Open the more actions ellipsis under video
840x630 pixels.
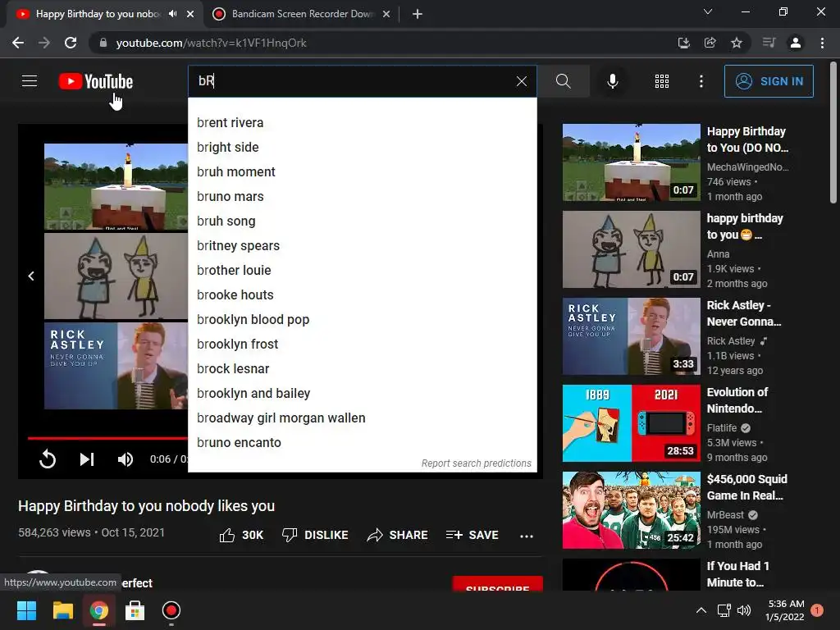[527, 536]
